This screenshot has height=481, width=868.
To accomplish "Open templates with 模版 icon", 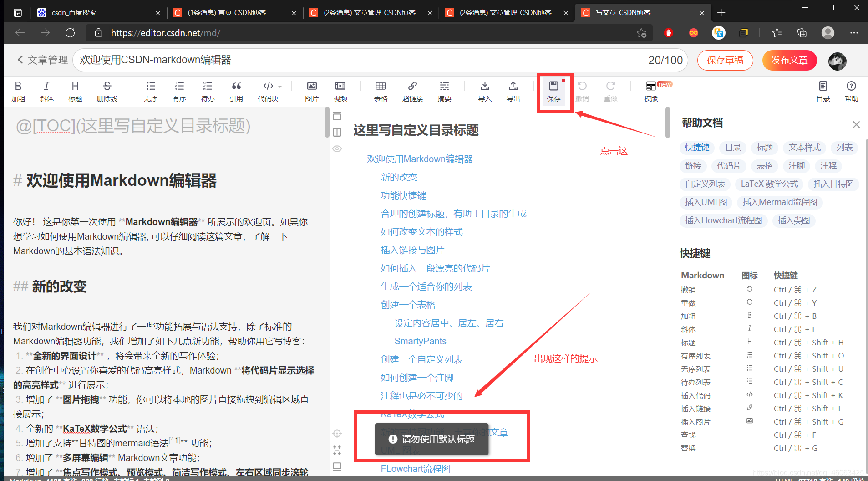I will tap(651, 91).
